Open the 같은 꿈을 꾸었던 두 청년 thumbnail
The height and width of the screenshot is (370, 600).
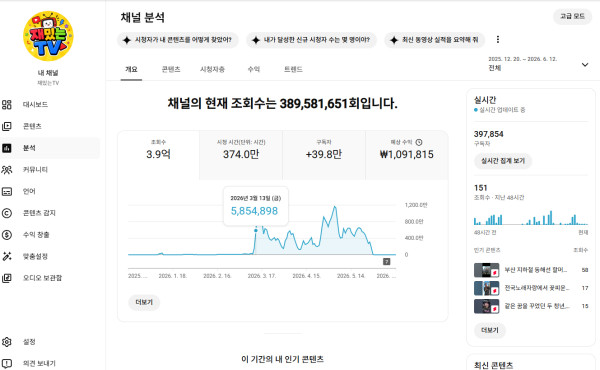[x=486, y=306]
